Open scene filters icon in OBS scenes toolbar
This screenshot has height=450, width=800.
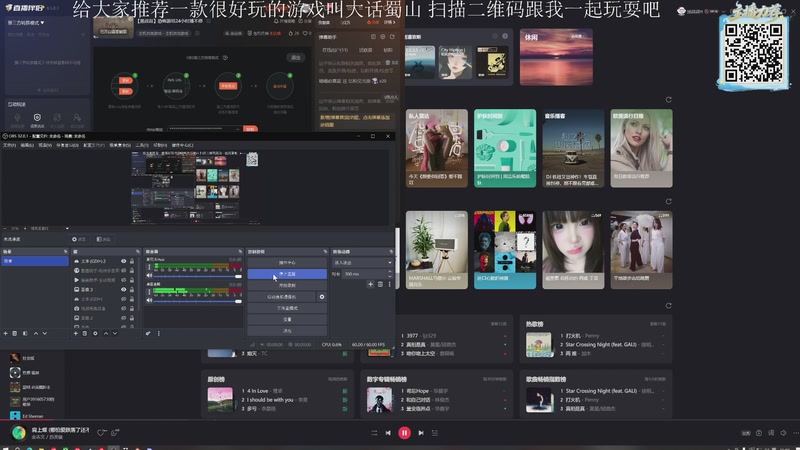25,334
